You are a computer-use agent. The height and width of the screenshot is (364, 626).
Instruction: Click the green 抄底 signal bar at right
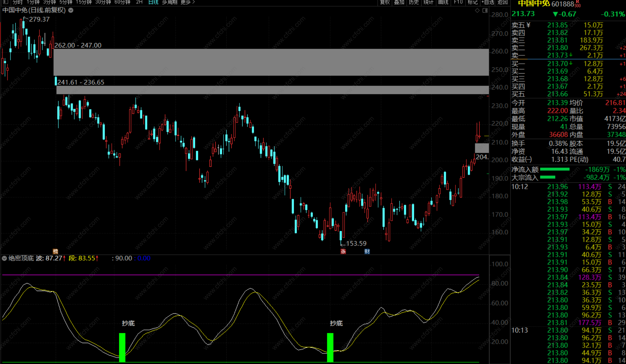pyautogui.click(x=330, y=347)
